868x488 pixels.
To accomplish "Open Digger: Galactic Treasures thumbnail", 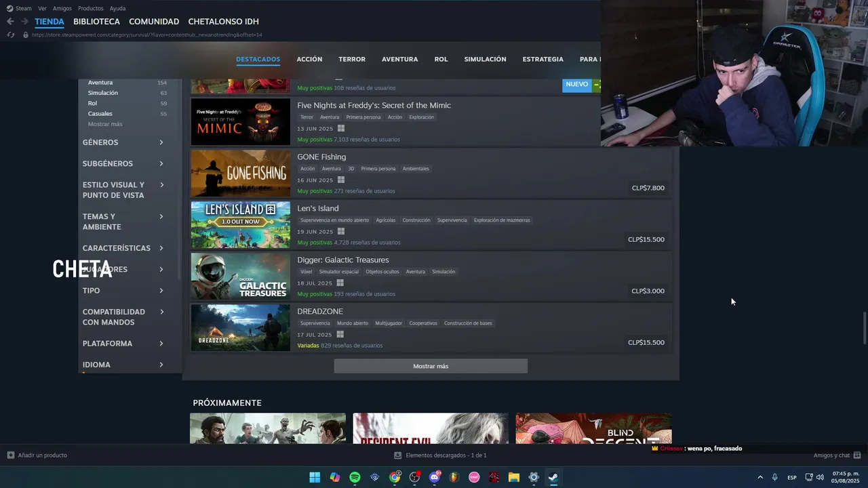I will (x=241, y=277).
